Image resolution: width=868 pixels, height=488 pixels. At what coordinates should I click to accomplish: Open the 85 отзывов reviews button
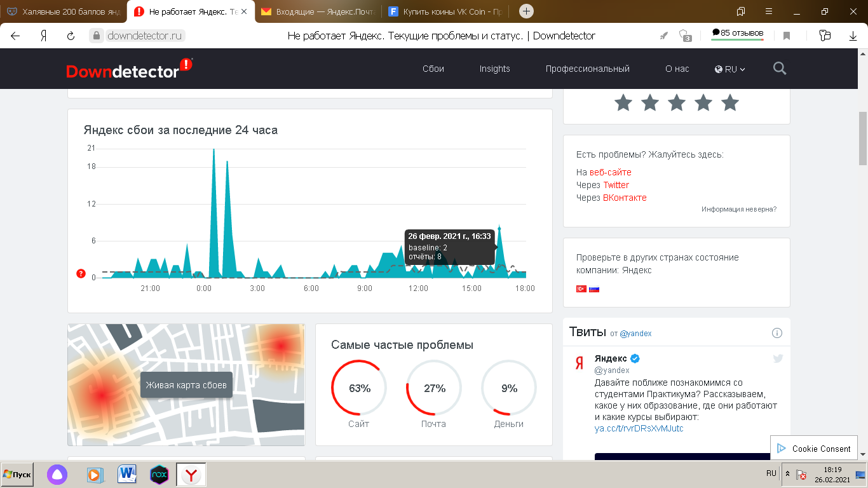[x=738, y=34]
